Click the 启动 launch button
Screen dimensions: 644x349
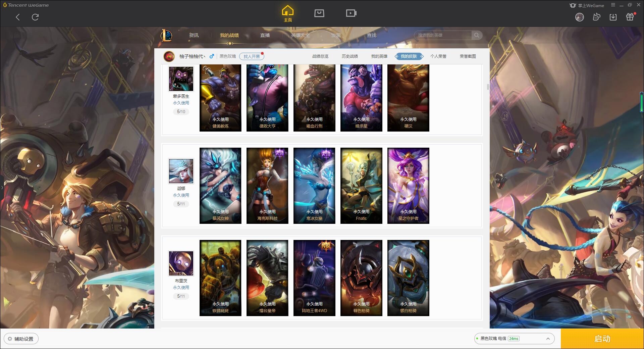point(602,339)
